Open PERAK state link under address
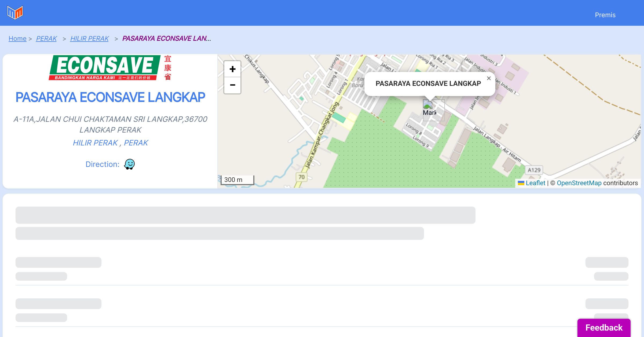644x337 pixels. [x=136, y=142]
